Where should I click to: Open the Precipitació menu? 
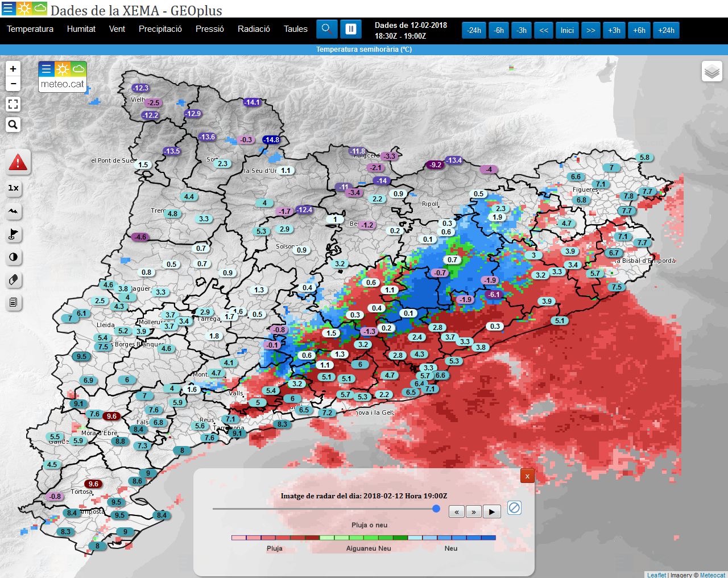[x=159, y=29]
